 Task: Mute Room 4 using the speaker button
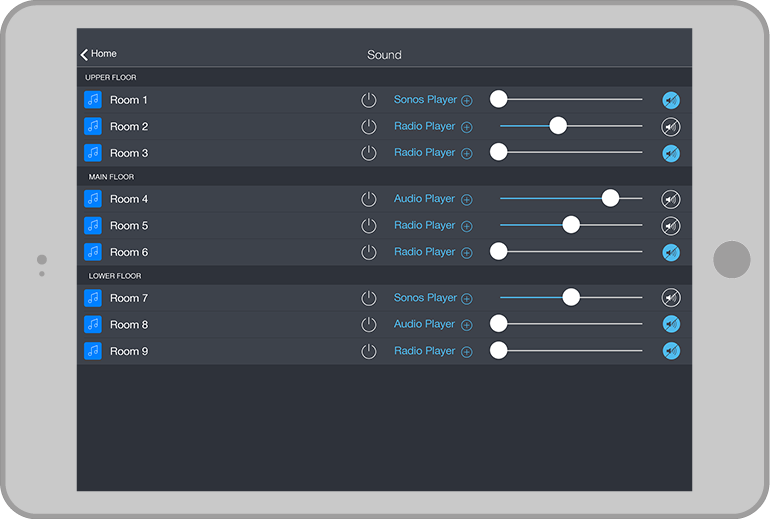point(671,199)
